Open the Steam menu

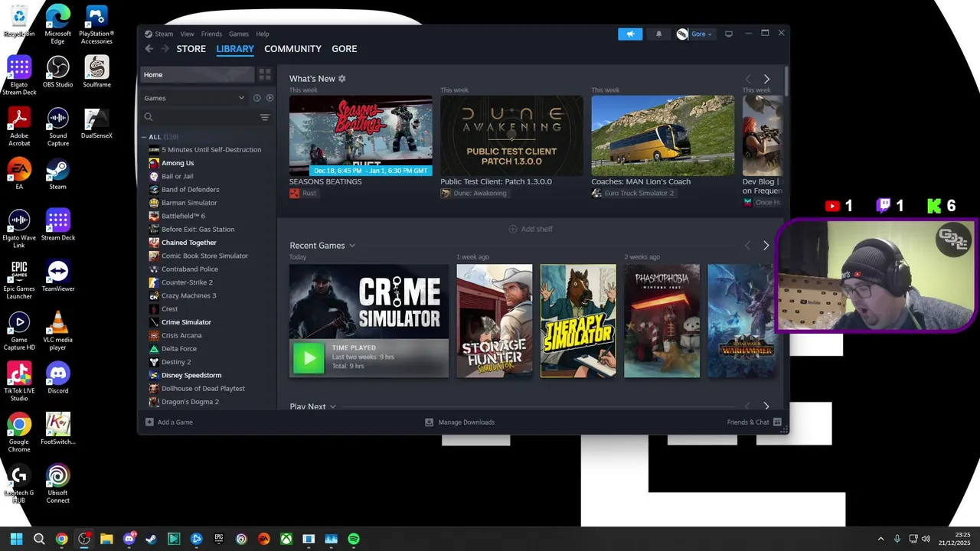[x=164, y=34]
